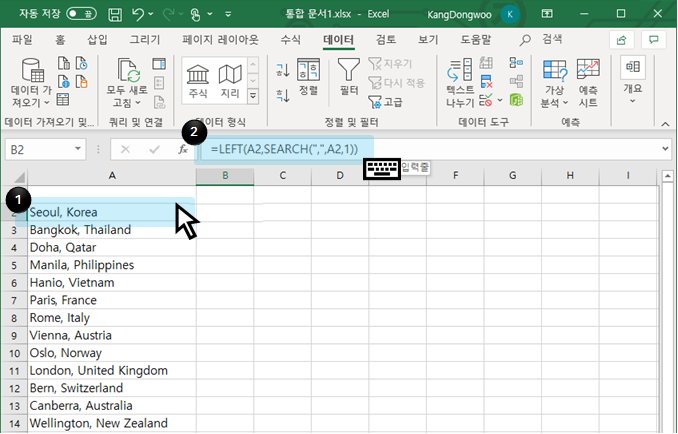
Task: Open the 도움말 tab
Action: [x=476, y=40]
